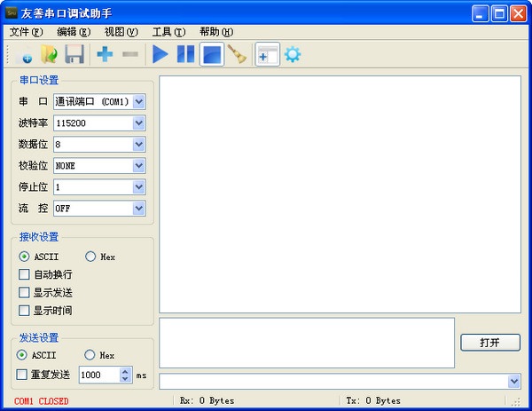Open the bottom history combo box dropdown
The height and width of the screenshot is (411, 532).
(x=514, y=381)
